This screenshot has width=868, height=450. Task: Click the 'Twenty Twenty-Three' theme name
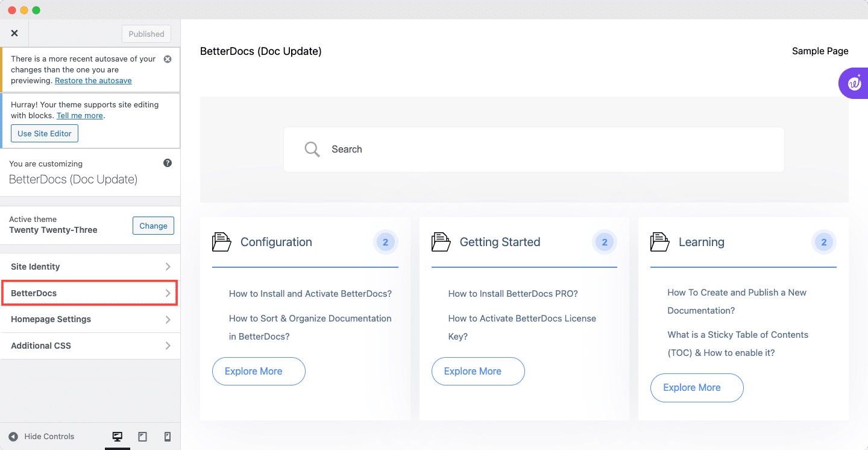tap(53, 230)
